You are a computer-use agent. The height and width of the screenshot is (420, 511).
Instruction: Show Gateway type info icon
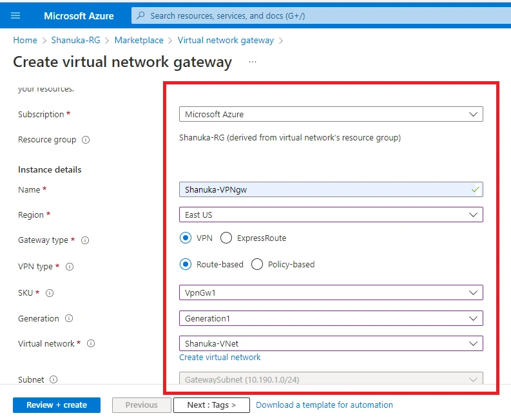tap(85, 240)
